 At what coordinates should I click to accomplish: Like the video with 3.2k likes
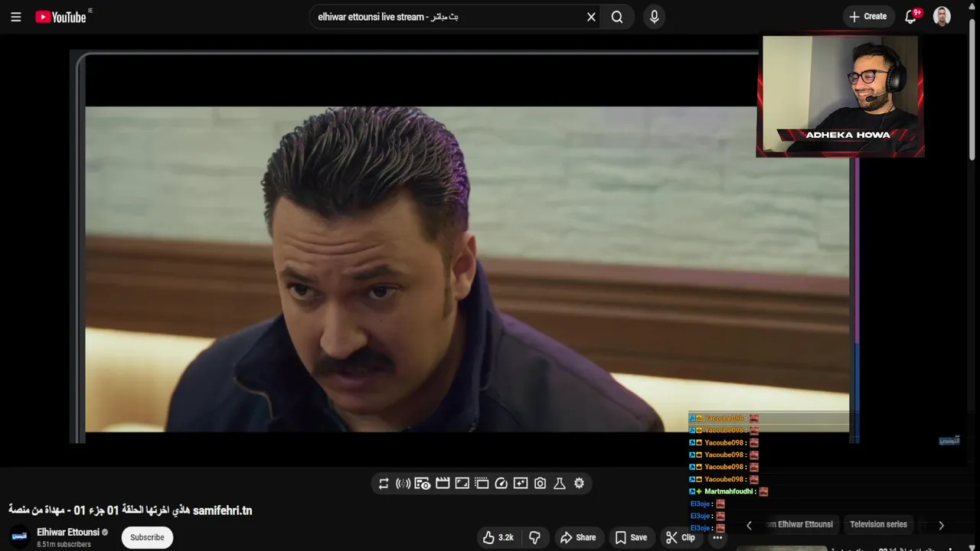tap(498, 537)
